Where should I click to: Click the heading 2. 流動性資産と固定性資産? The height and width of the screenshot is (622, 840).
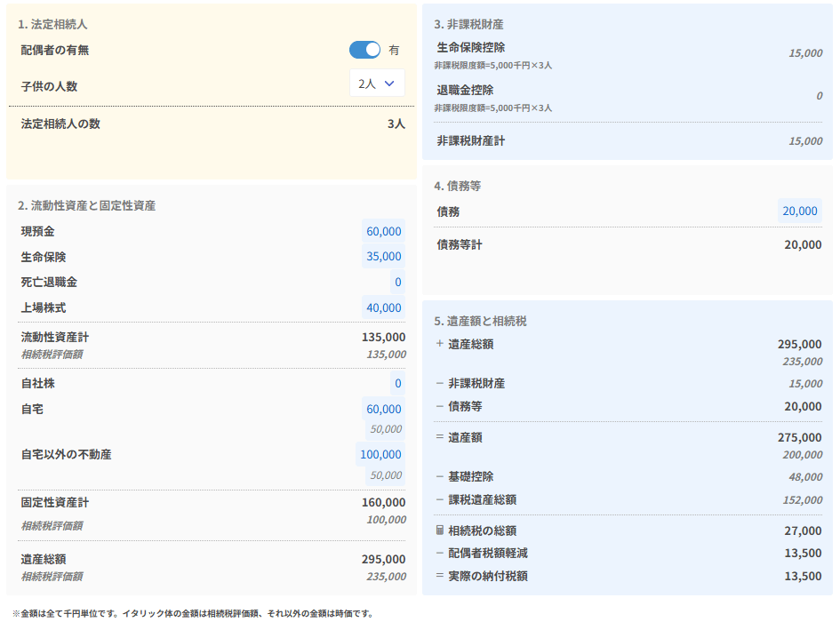(87, 205)
